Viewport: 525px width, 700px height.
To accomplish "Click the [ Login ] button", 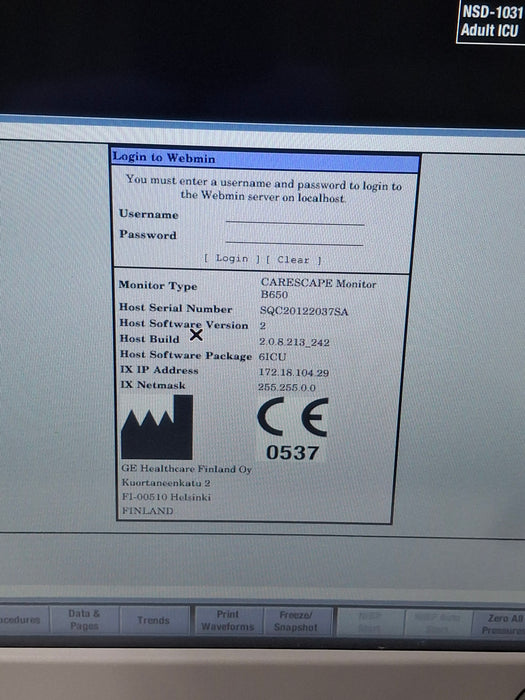I will 232,258.
